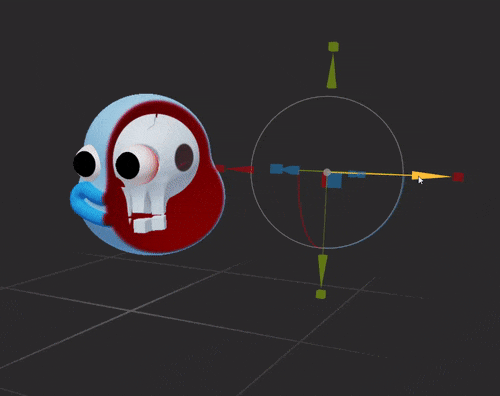Grab the upward green Y-axis arrow cone
The width and height of the screenshot is (500, 396).
pos(332,72)
